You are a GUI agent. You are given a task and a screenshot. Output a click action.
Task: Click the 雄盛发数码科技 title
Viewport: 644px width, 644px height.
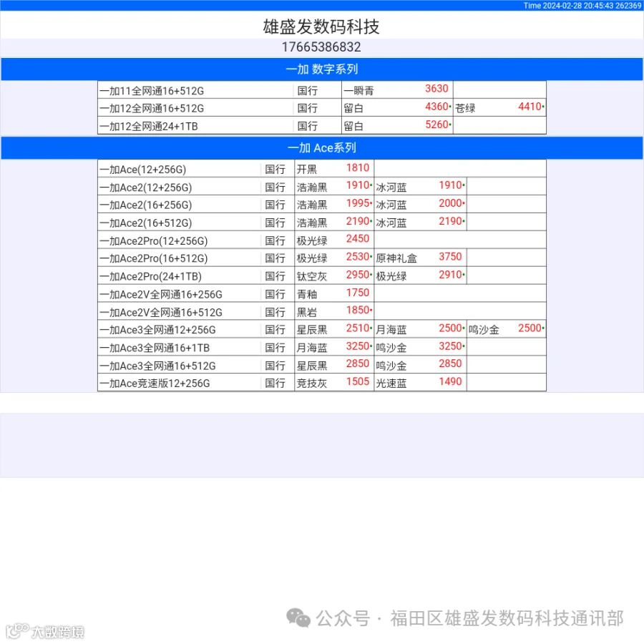321,26
